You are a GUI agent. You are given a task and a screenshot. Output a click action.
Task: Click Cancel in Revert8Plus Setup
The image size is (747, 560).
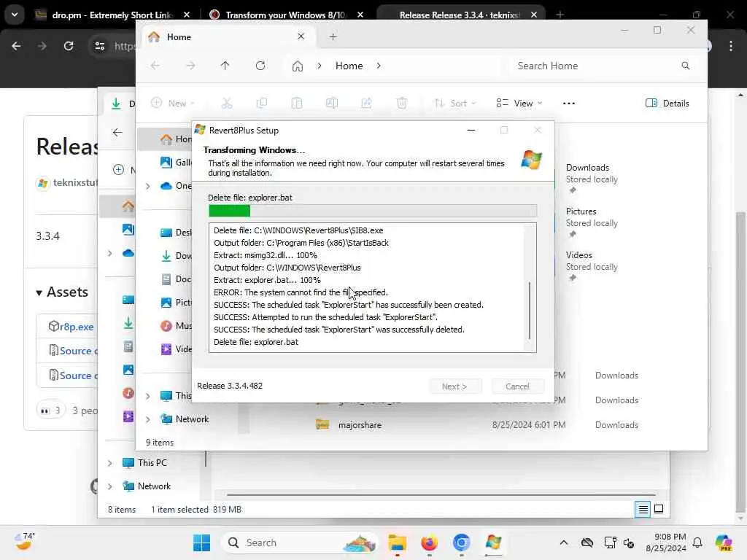tap(517, 386)
